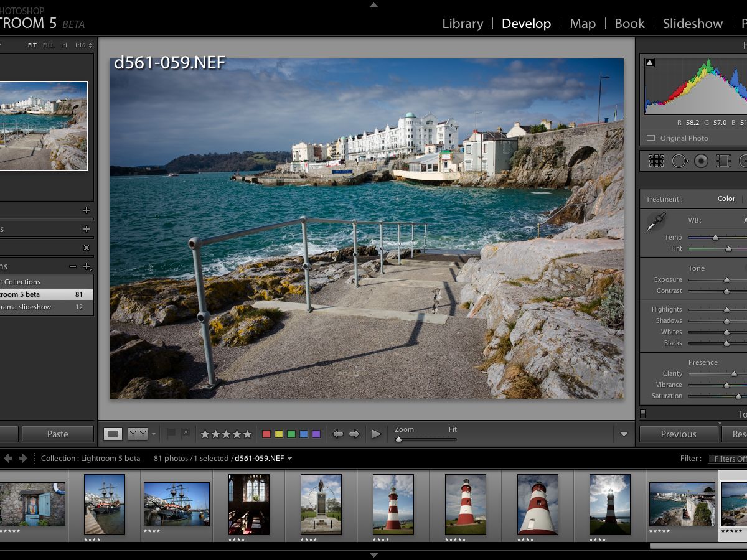The height and width of the screenshot is (560, 747).
Task: Select collection with 81 photos
Action: tap(46, 294)
